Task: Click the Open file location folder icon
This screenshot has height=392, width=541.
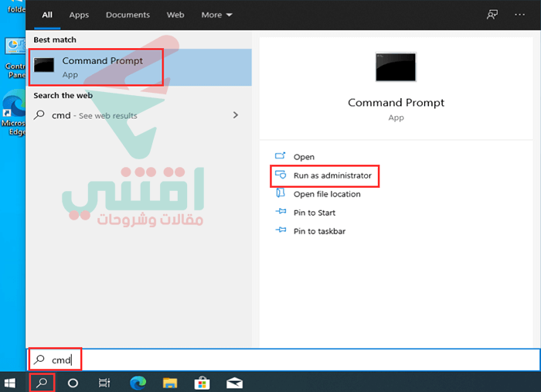Action: 281,193
